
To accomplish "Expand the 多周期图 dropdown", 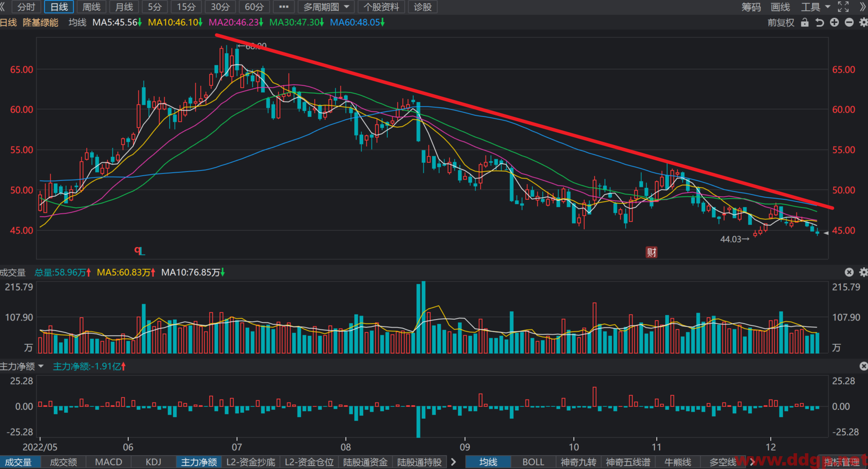I will pos(326,7).
